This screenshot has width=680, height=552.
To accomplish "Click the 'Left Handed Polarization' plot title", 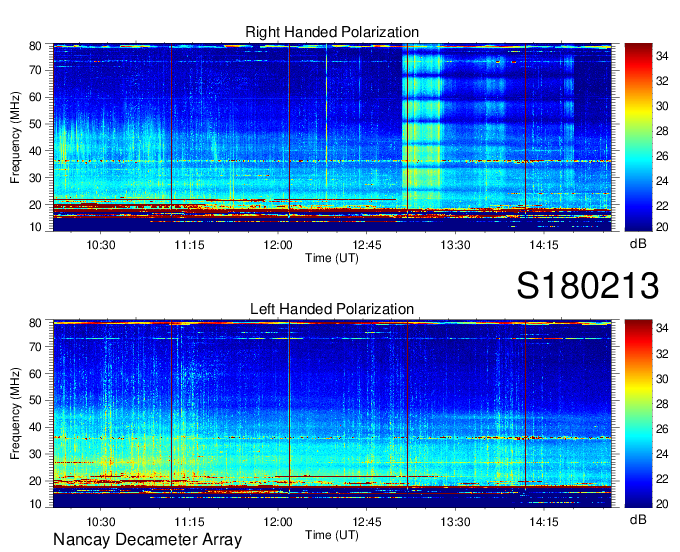I will [332, 309].
